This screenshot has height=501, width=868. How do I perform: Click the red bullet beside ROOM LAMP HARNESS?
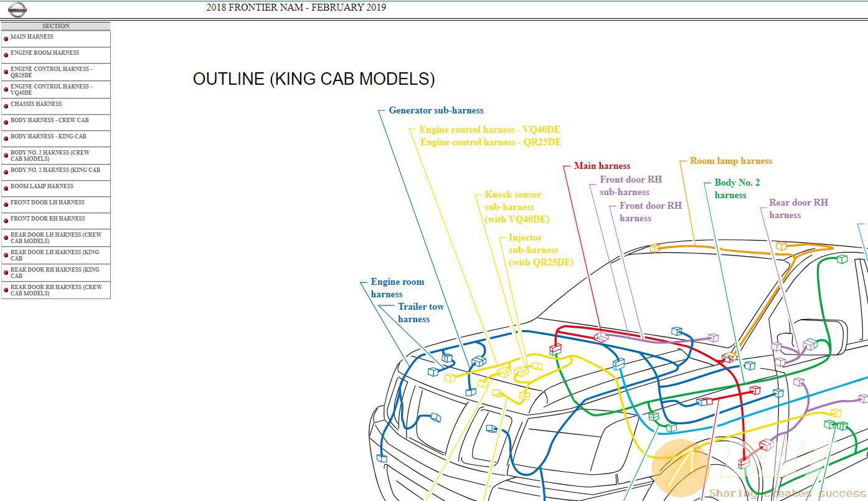pos(6,188)
